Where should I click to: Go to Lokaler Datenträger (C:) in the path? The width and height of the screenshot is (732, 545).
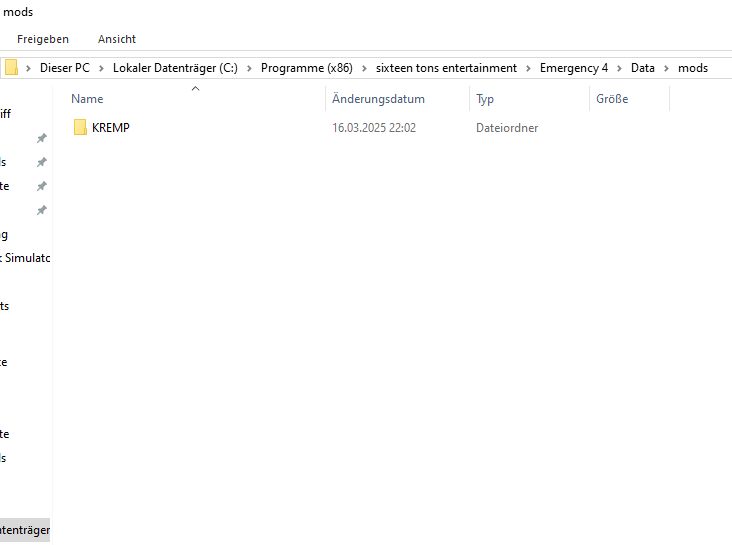(x=174, y=68)
